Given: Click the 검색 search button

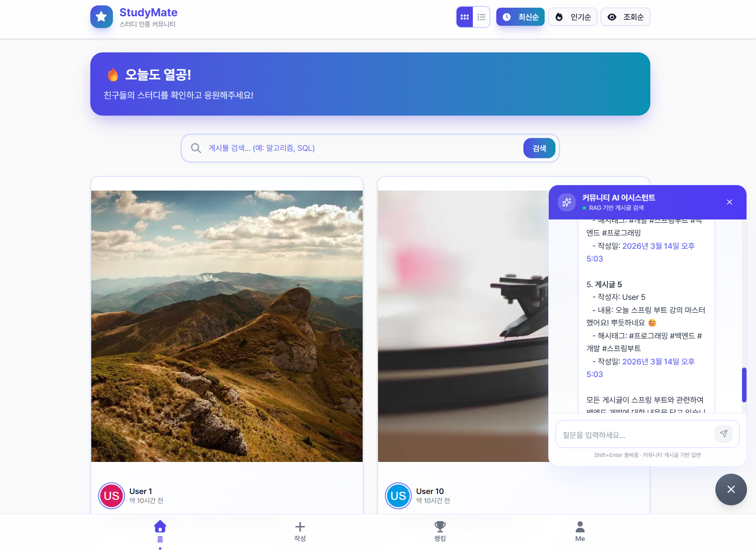Looking at the screenshot, I should (x=539, y=148).
